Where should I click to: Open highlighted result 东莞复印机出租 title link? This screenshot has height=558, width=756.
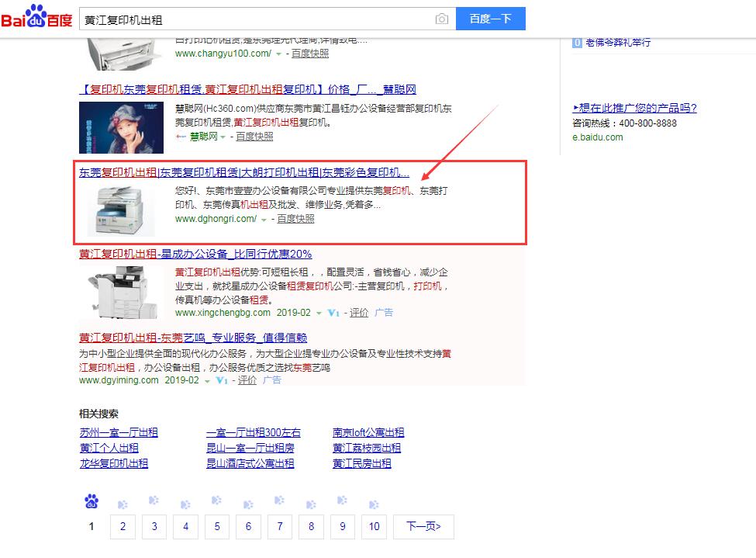[243, 172]
